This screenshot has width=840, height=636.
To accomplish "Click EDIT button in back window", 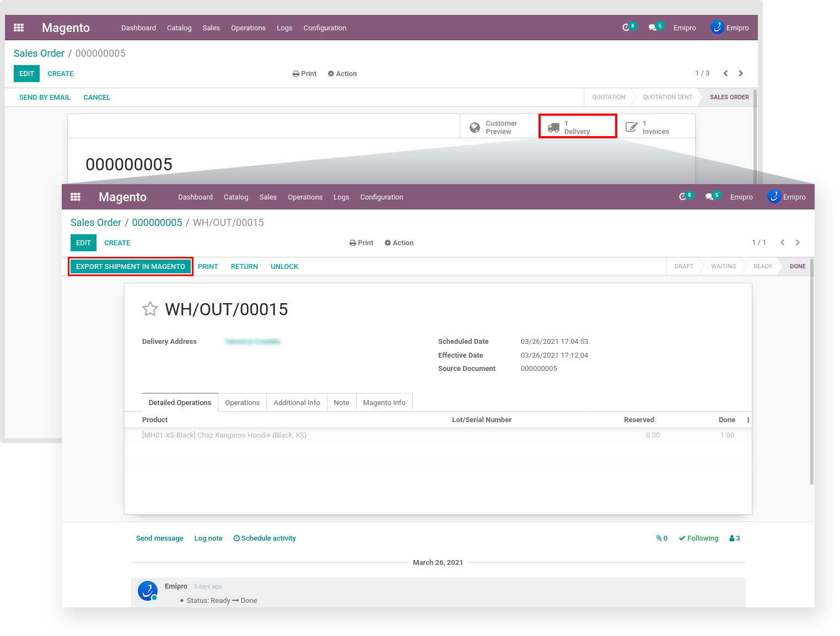I will (x=26, y=74).
